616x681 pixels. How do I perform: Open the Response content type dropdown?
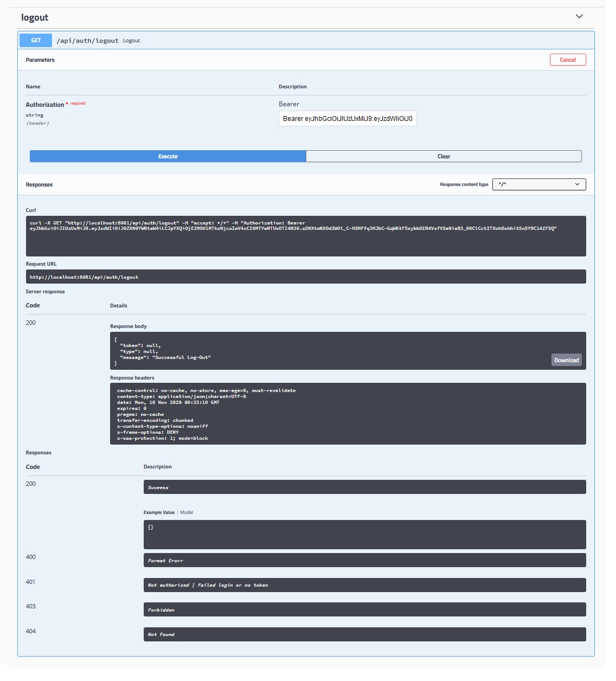pos(538,184)
